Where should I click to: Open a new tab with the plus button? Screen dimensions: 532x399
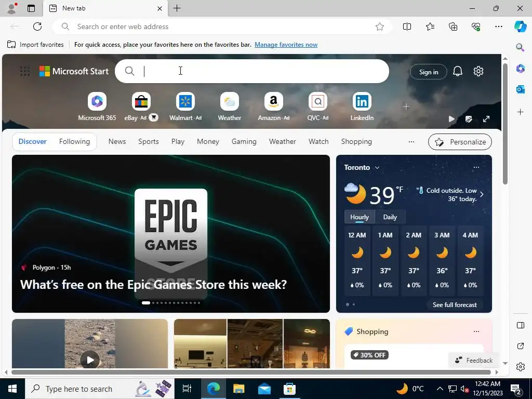tap(177, 8)
